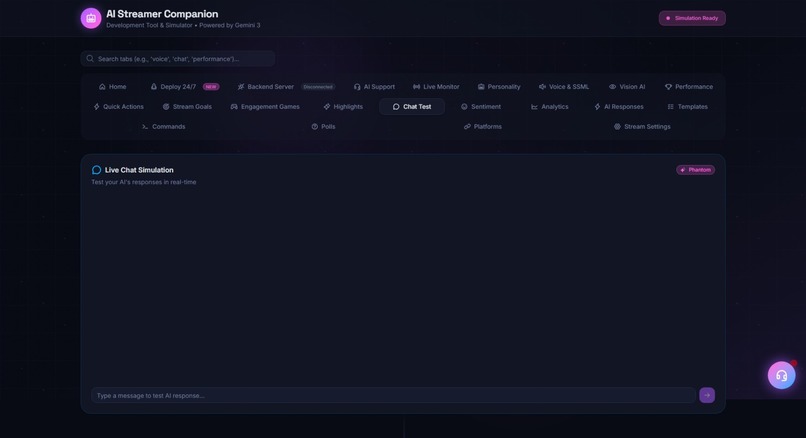Click the Live Chat Simulation bubble icon
This screenshot has width=806, height=438.
click(x=96, y=170)
